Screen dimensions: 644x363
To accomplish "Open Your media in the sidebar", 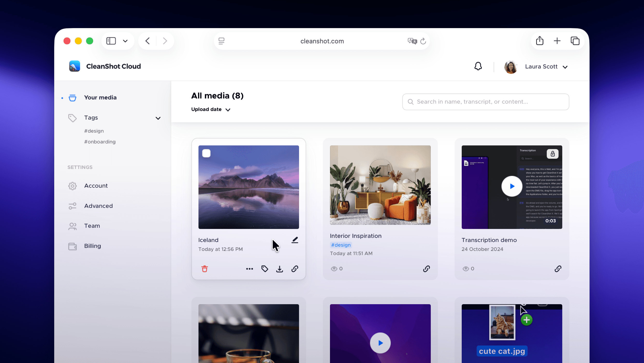I will pyautogui.click(x=100, y=98).
